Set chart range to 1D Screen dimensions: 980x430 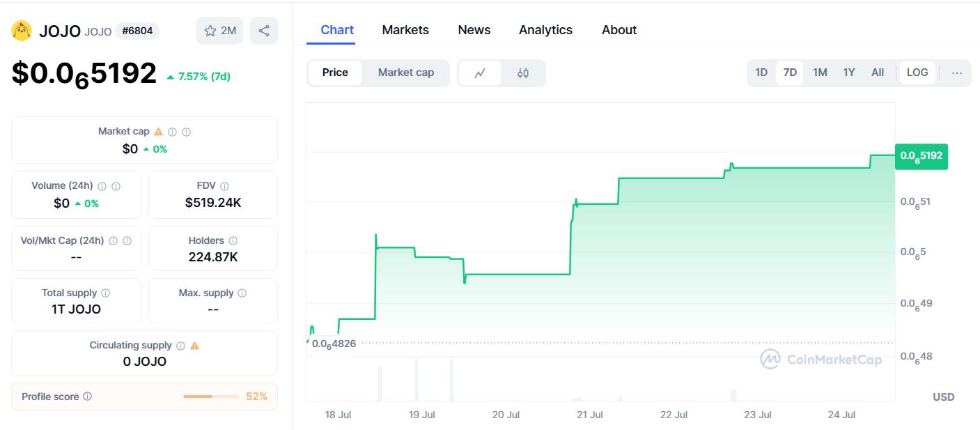coord(761,73)
